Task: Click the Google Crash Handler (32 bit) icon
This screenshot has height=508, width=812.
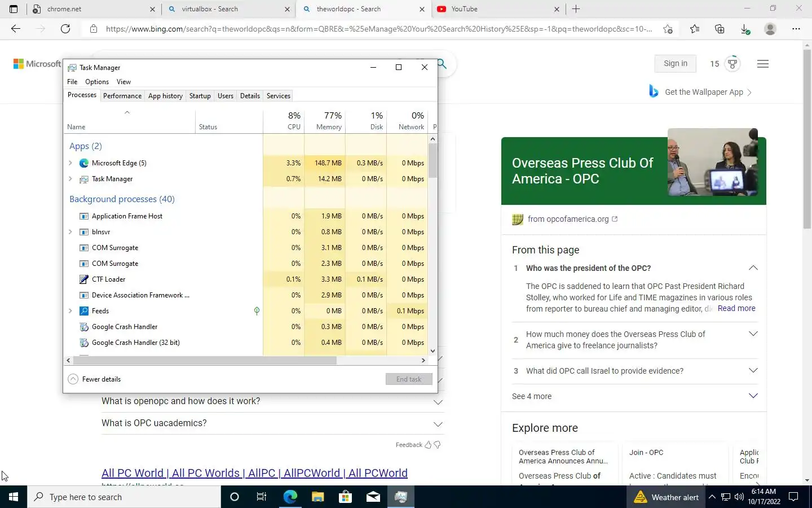Action: (x=84, y=343)
